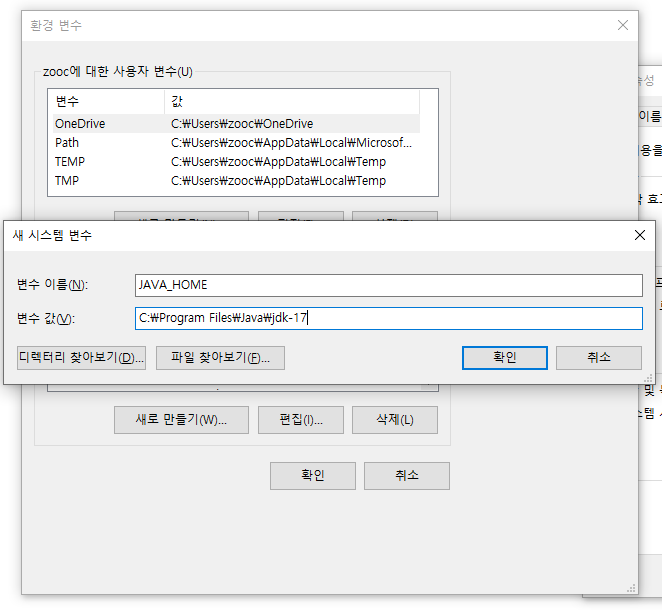The width and height of the screenshot is (662, 610).
Task: Open 파일 찾아보기 browse button
Action: (220, 358)
